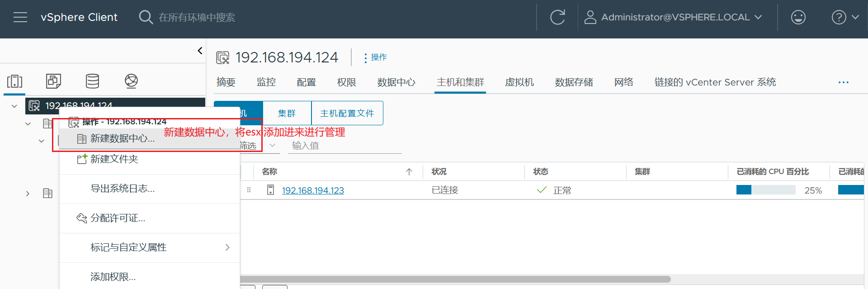Open the 配置 tab
Image resolution: width=868 pixels, height=289 pixels.
point(307,82)
